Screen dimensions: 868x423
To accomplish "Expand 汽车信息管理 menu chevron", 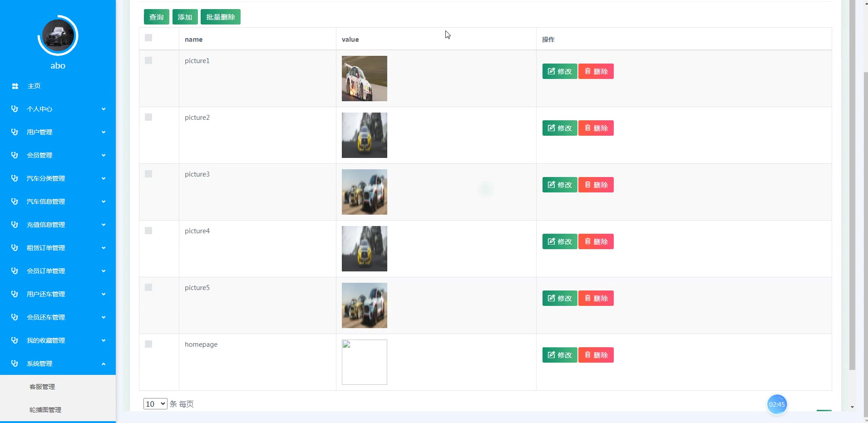I will [104, 202].
